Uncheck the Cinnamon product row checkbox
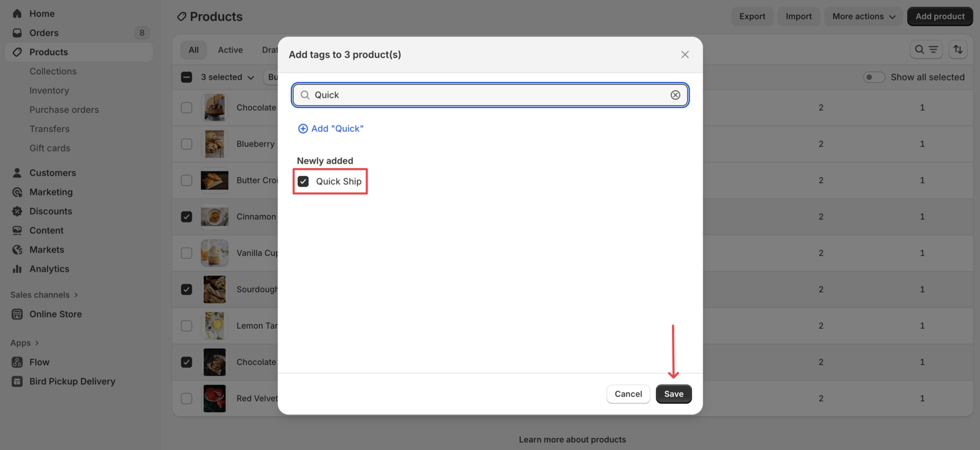This screenshot has height=450, width=980. pyautogui.click(x=187, y=217)
